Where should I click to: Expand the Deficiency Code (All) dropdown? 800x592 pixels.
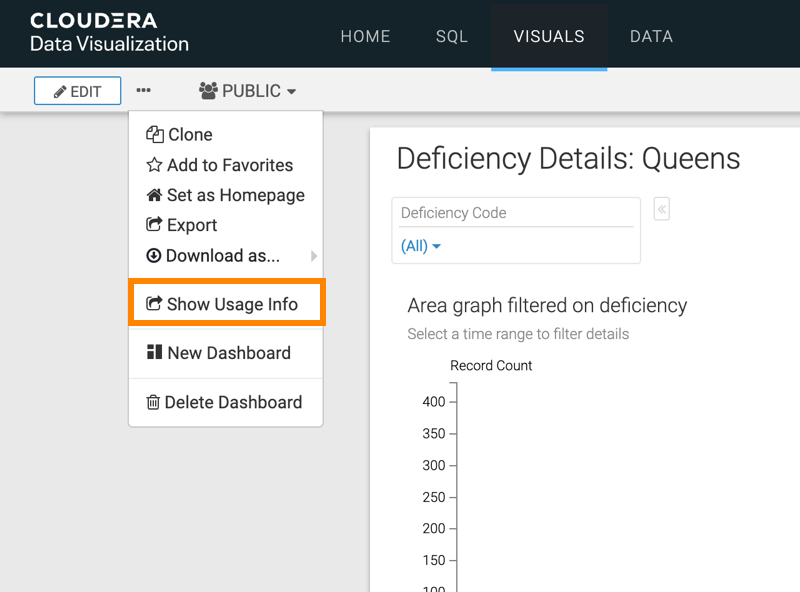point(421,246)
